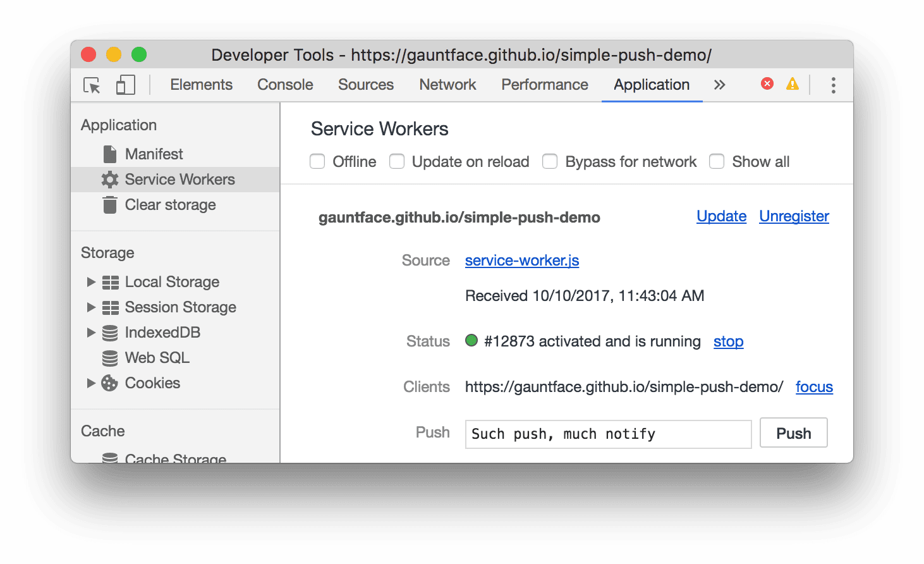Select the inspect element cursor icon

point(91,85)
